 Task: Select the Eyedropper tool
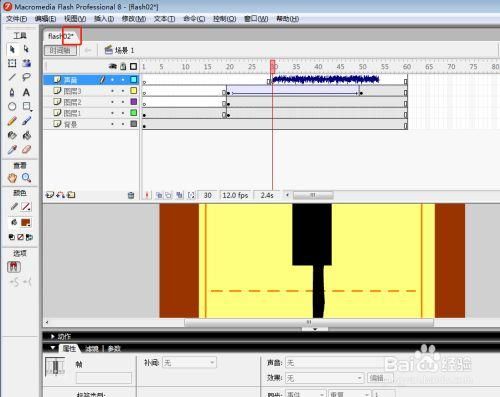tap(12, 150)
